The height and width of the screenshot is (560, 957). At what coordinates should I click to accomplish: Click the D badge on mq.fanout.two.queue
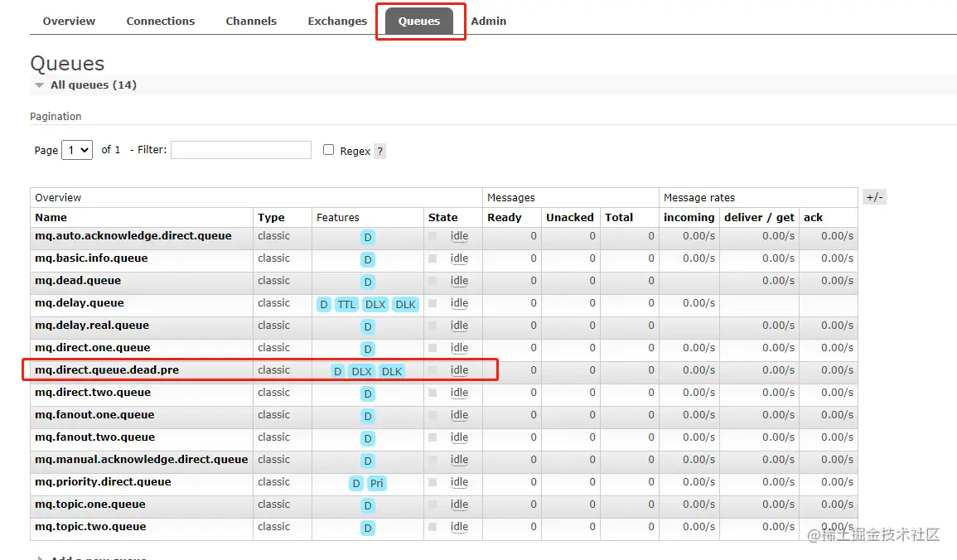point(367,438)
